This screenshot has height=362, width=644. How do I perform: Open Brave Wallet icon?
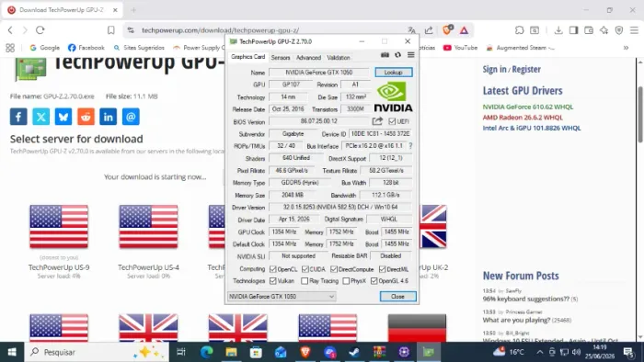(x=589, y=30)
